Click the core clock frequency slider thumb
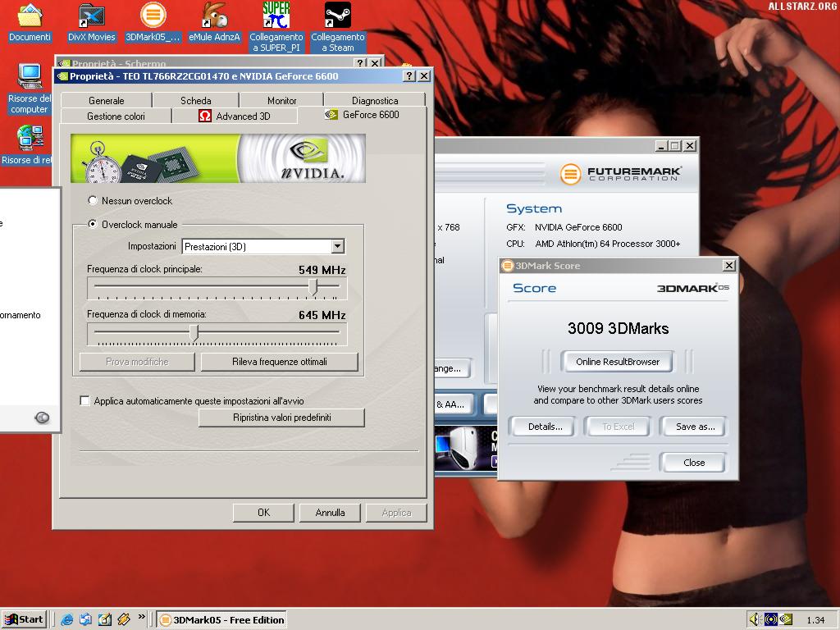Screen dimensions: 840x630 [314, 287]
